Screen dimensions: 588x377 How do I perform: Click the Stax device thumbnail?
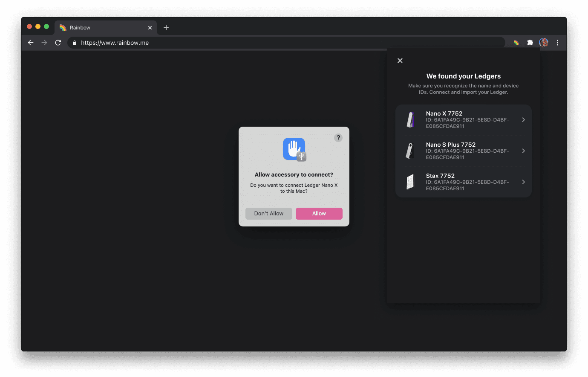coord(410,182)
